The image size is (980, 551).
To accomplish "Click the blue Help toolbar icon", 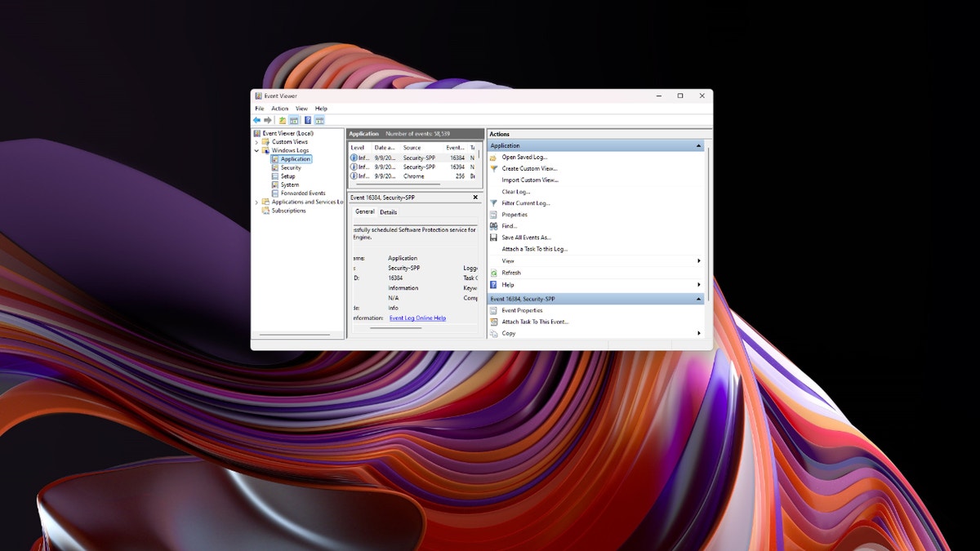I will tap(308, 120).
